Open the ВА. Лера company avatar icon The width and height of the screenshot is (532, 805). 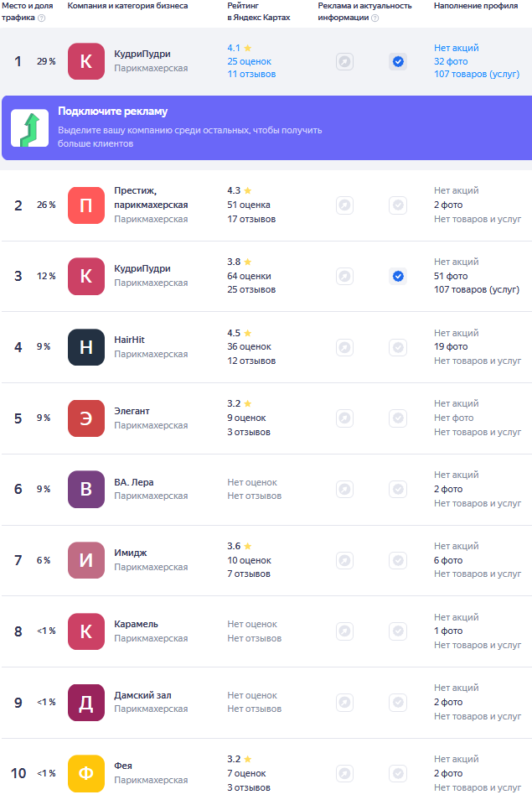coord(86,489)
